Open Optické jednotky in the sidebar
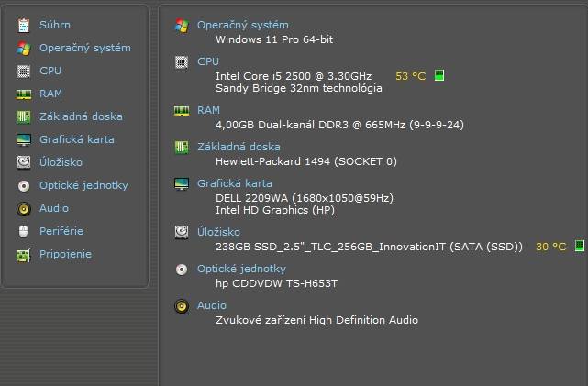This screenshot has width=588, height=386. click(x=83, y=185)
